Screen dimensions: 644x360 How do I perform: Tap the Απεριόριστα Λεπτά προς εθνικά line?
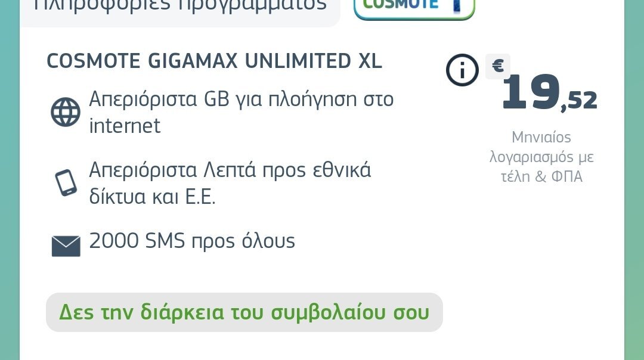[x=230, y=169]
